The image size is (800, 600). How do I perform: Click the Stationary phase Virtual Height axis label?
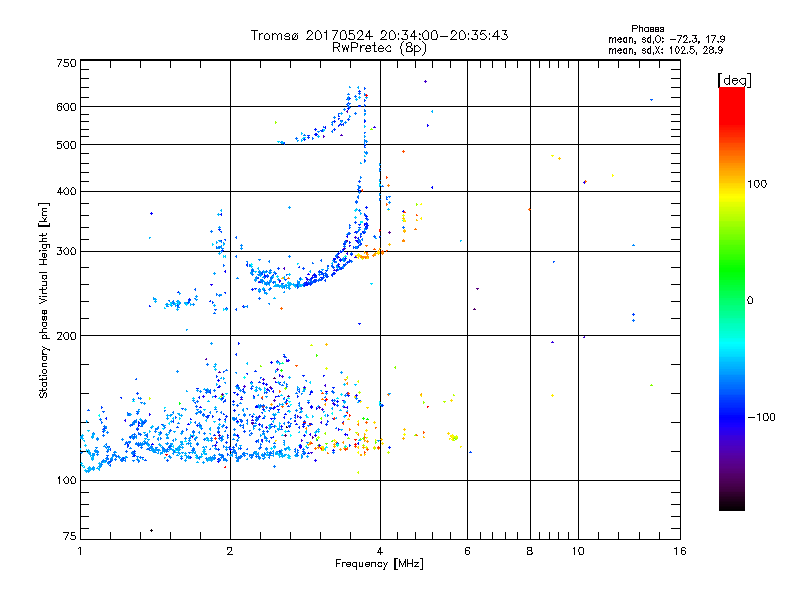44,300
